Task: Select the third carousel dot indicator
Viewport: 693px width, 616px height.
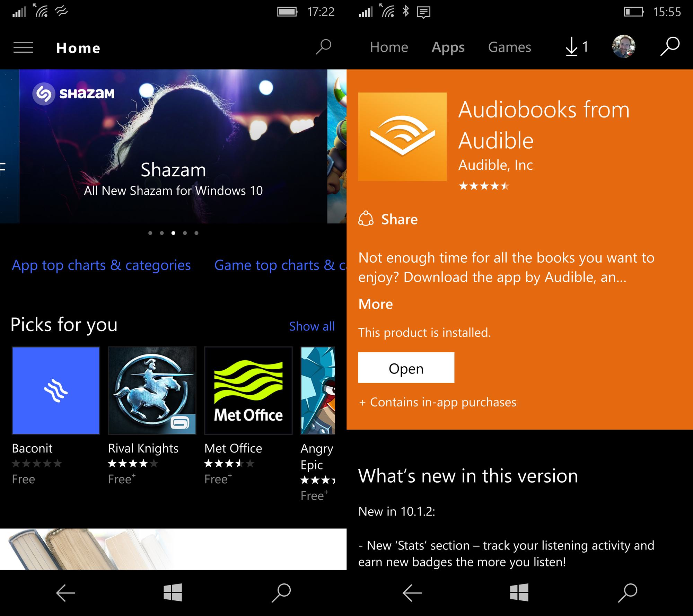Action: pos(173,233)
